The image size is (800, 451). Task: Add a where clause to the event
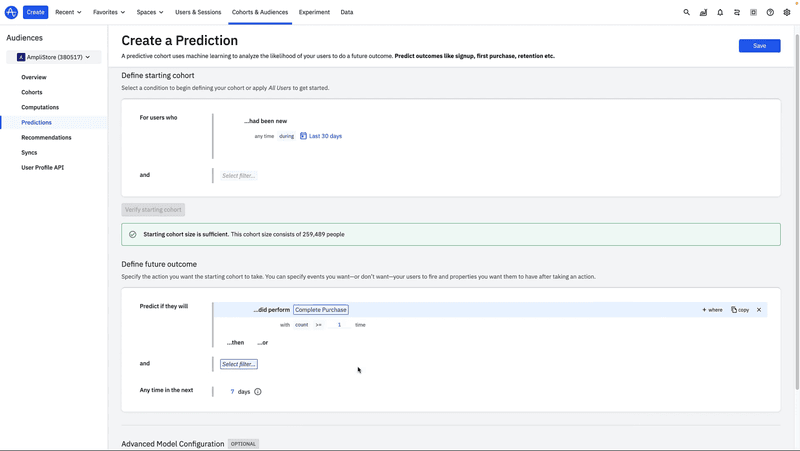pyautogui.click(x=712, y=310)
